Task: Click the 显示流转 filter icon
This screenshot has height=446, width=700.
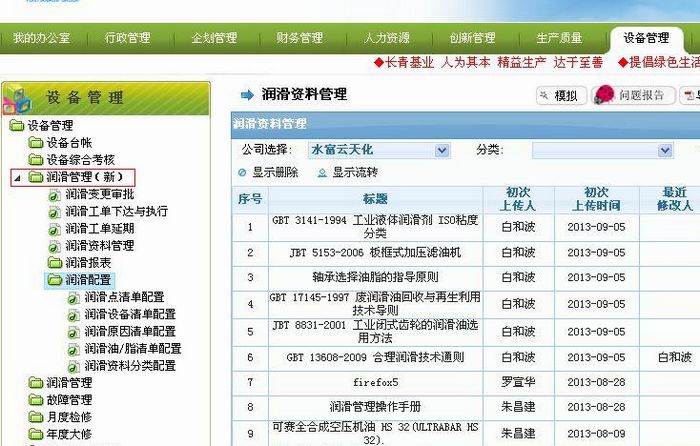Action: tap(322, 172)
